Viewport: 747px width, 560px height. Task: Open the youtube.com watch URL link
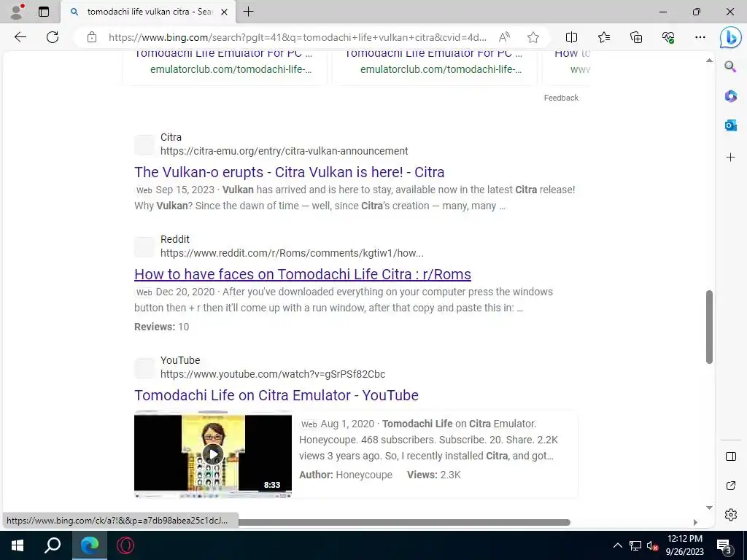pos(273,374)
